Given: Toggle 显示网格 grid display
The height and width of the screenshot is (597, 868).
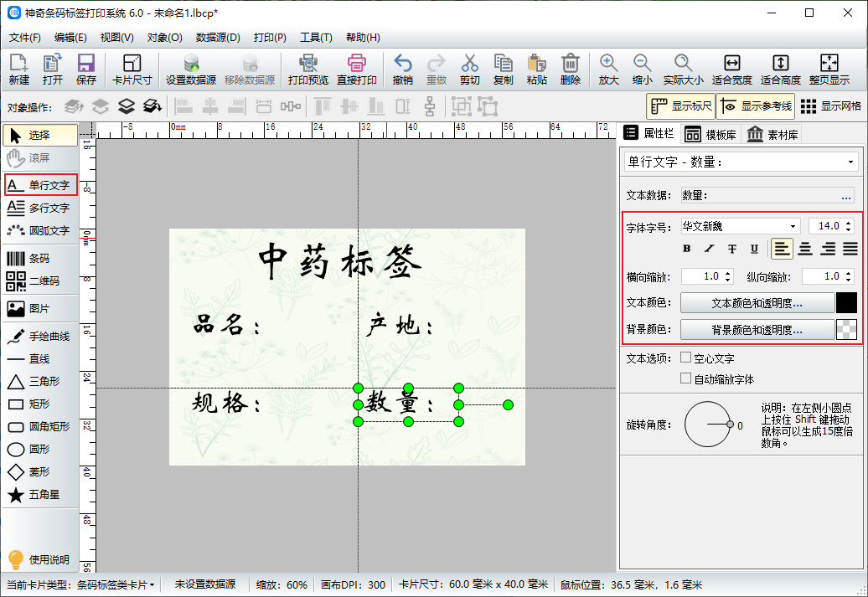Looking at the screenshot, I should pyautogui.click(x=831, y=106).
